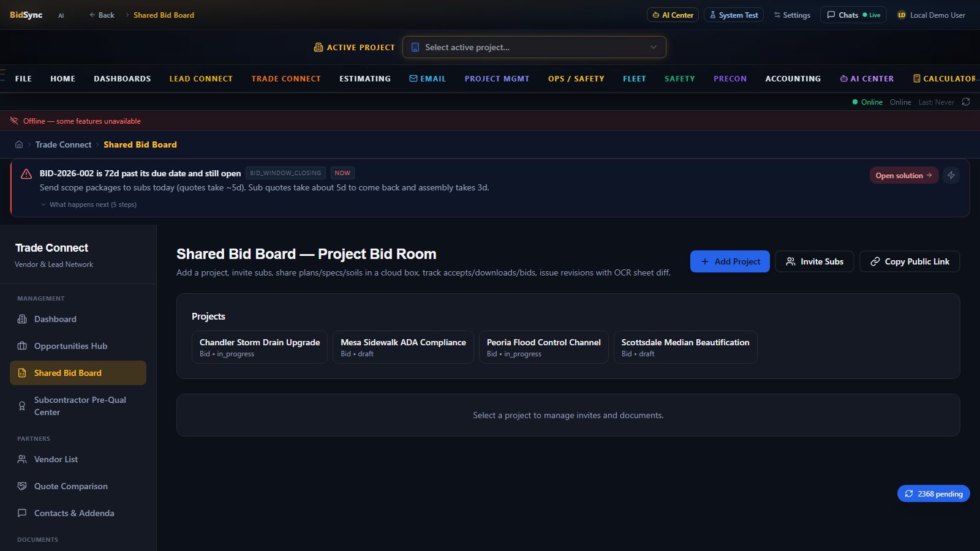Click the Vendor List people icon
The image size is (980, 551).
(22, 459)
